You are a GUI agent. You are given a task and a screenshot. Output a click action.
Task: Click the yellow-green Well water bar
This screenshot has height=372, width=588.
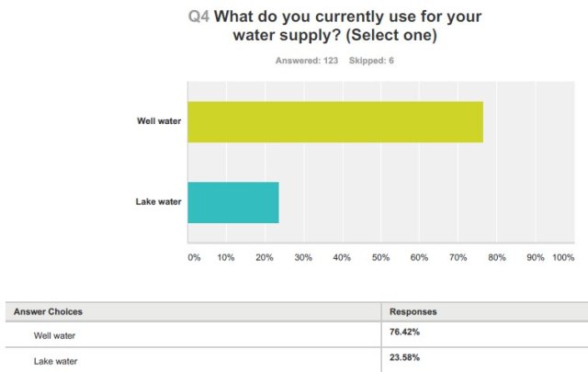(x=334, y=121)
